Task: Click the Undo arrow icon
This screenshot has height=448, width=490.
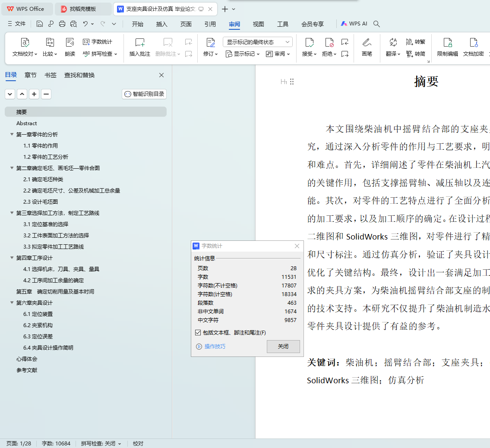Action: point(85,24)
